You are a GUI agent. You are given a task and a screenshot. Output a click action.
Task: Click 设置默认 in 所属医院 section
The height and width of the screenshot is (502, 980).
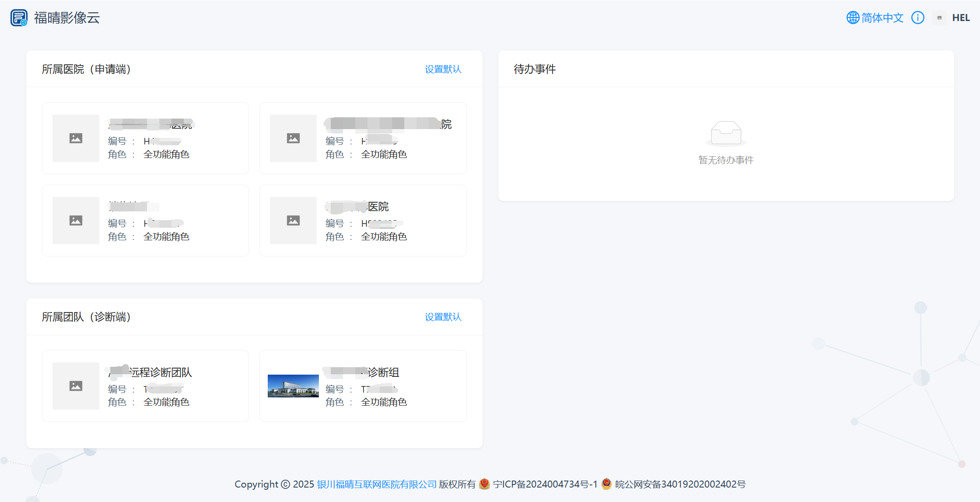point(443,69)
